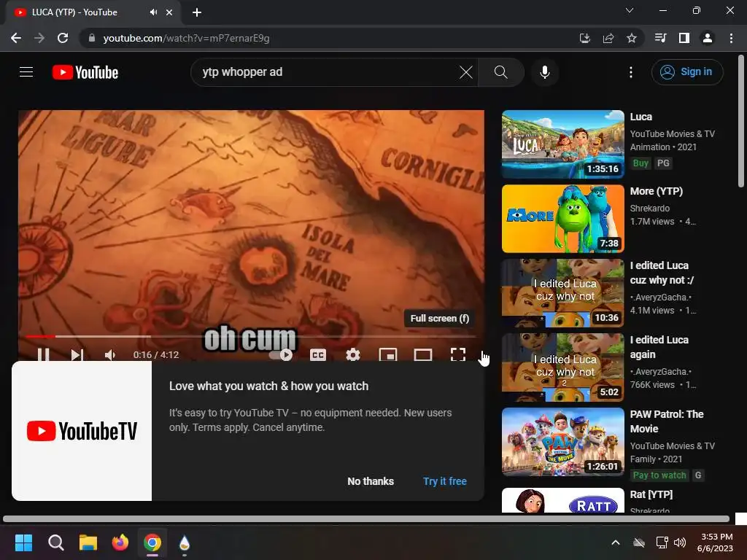The width and height of the screenshot is (747, 560).
Task: Open File Explorer from the taskbar
Action: pyautogui.click(x=88, y=542)
